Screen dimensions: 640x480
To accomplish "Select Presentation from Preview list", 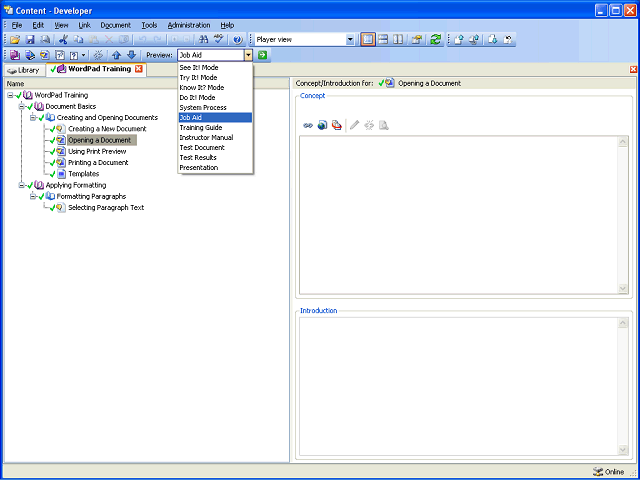I will point(215,168).
